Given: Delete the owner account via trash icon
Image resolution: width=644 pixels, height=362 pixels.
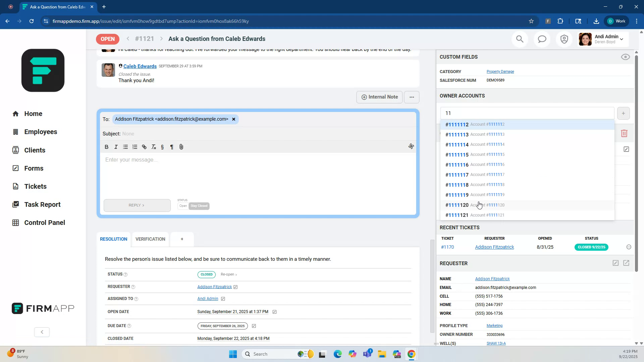Looking at the screenshot, I should tap(624, 133).
